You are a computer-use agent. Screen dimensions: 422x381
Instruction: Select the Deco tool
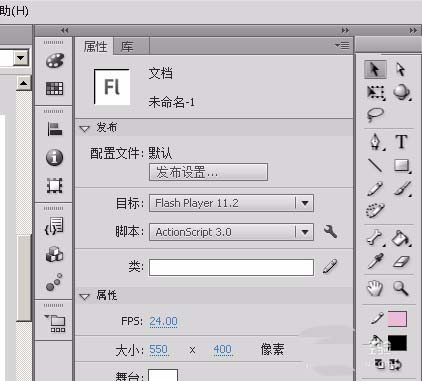click(x=375, y=210)
